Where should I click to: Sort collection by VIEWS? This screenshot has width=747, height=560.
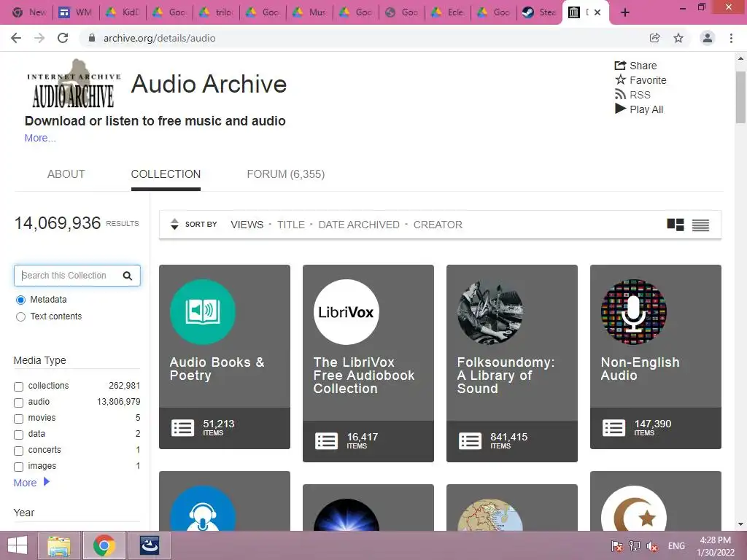(247, 225)
